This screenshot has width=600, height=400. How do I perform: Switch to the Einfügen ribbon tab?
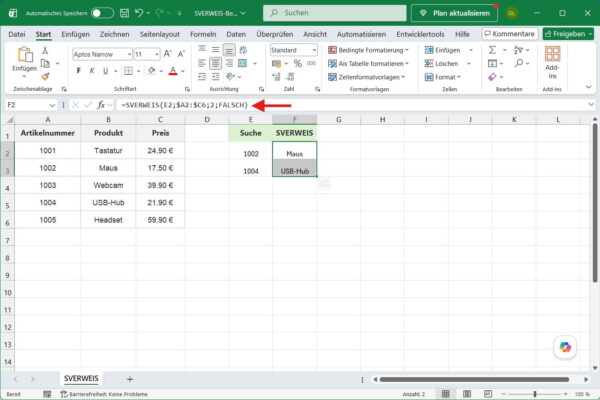pyautogui.click(x=75, y=34)
